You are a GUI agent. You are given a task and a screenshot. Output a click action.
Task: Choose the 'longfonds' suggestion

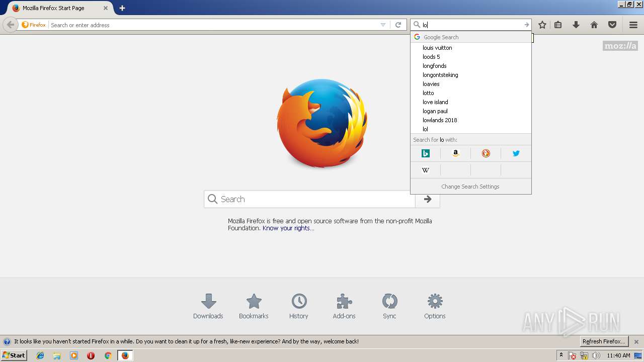tap(471, 66)
